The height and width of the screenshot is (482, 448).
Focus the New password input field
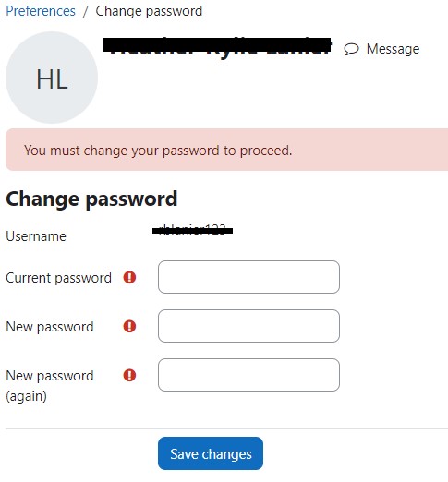pyautogui.click(x=248, y=326)
